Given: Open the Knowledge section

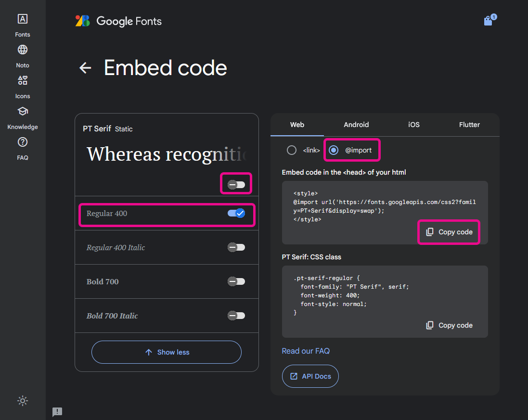Looking at the screenshot, I should click(23, 118).
